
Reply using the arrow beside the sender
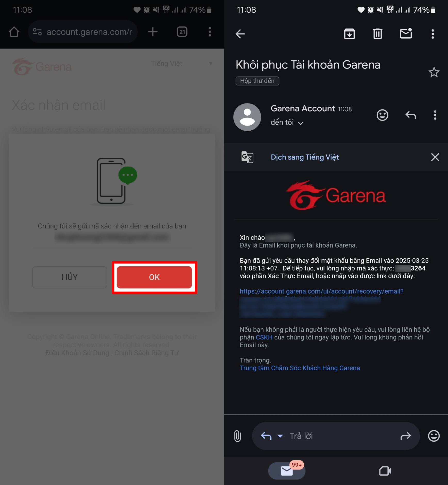[411, 115]
